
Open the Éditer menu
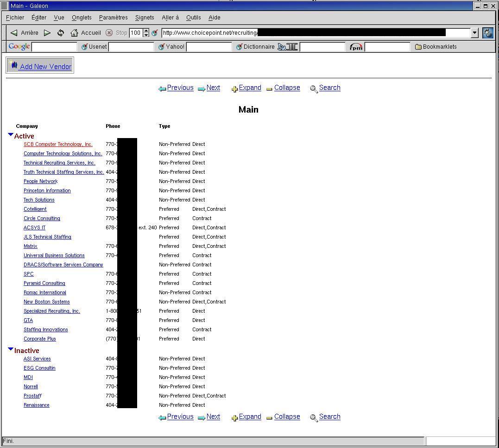[39, 18]
